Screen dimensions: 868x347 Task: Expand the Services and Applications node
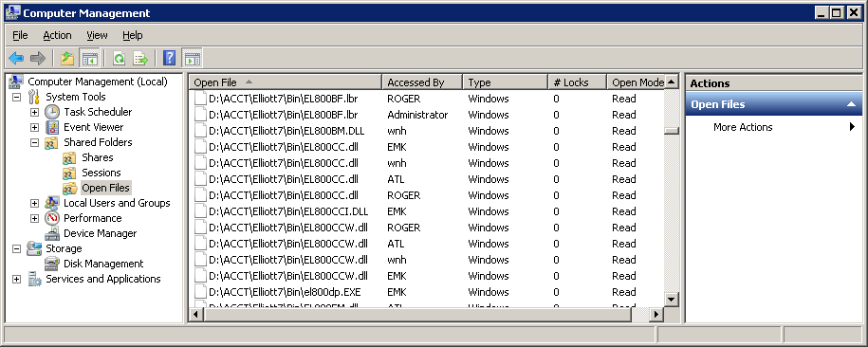click(17, 279)
